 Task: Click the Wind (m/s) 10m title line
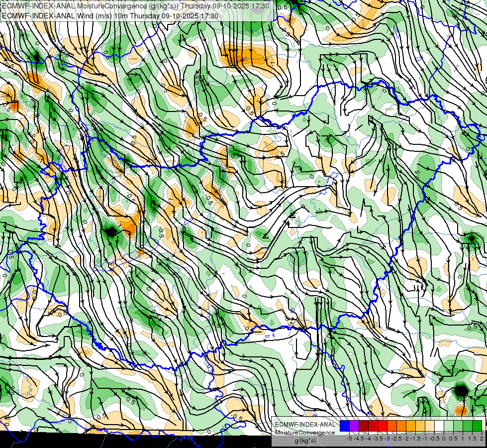click(x=110, y=16)
